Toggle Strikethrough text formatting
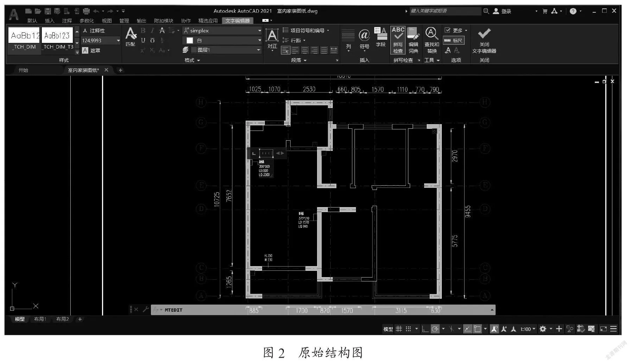This screenshot has height=364, width=631. [162, 31]
